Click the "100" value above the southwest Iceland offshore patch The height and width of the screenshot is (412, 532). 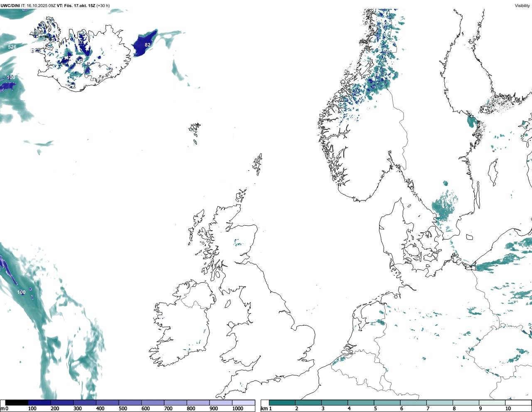click(x=11, y=77)
